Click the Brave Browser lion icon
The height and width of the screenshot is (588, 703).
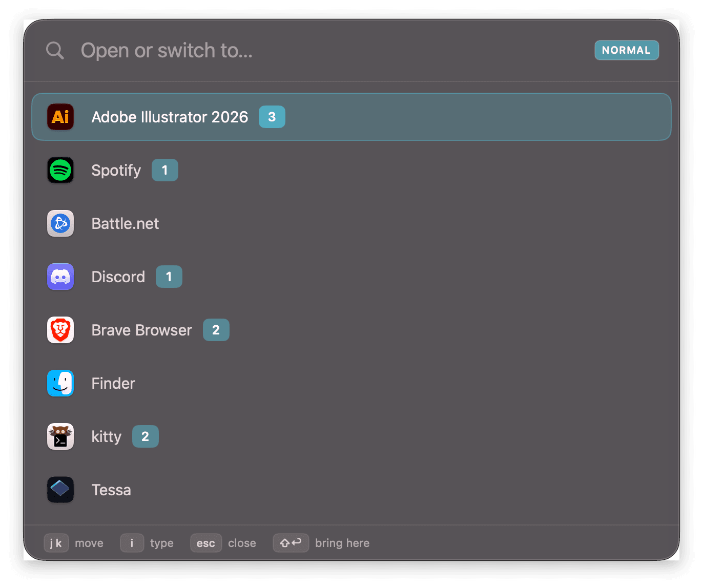coord(60,330)
